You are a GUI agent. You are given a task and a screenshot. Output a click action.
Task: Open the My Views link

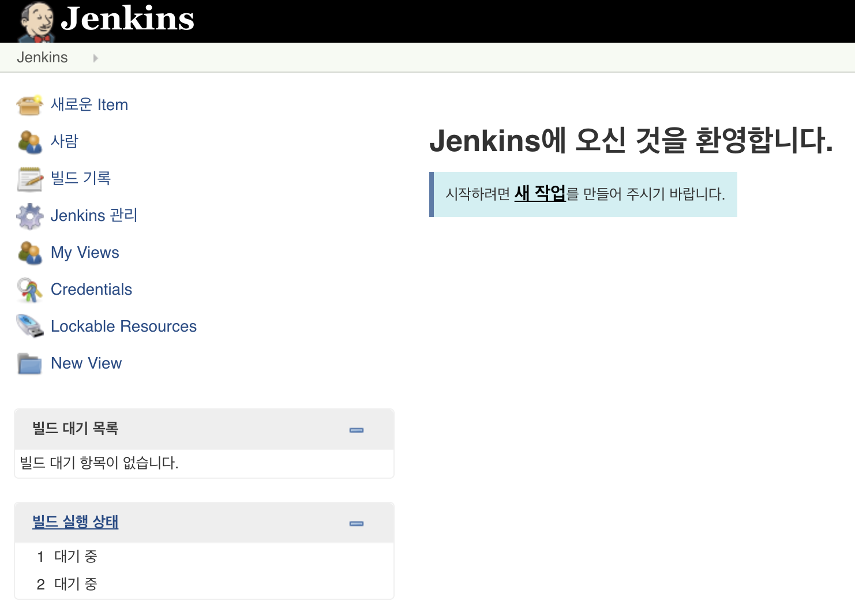[x=85, y=253]
